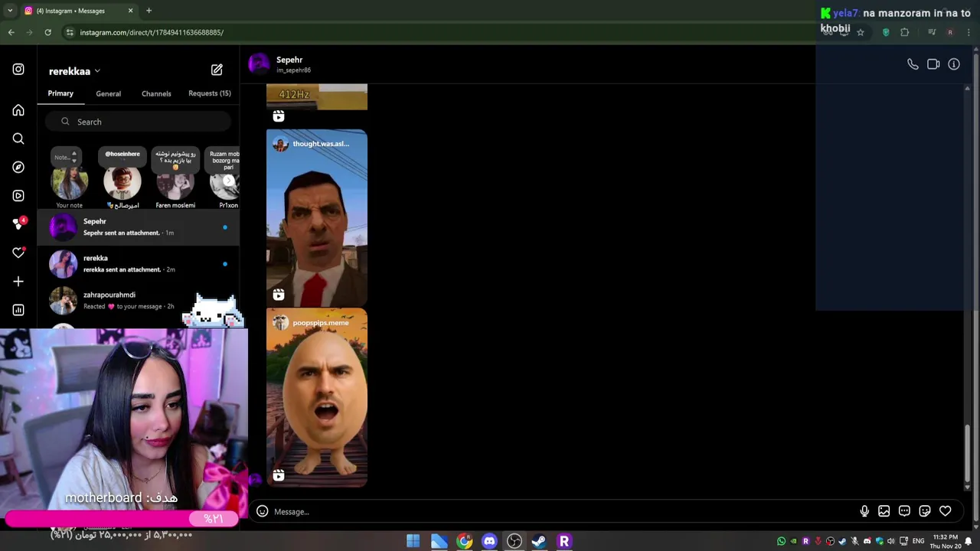Attach a photo using the image icon
The image size is (980, 551).
pos(884,511)
